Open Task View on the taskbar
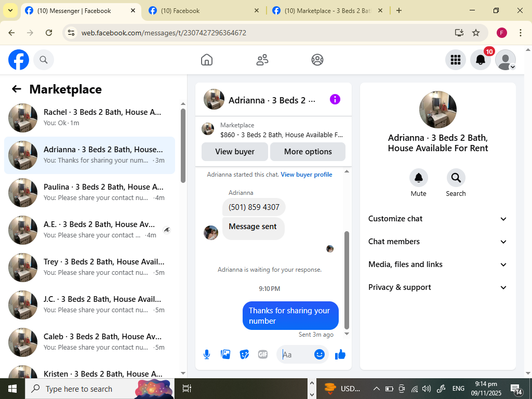This screenshot has width=532, height=399. [x=187, y=389]
